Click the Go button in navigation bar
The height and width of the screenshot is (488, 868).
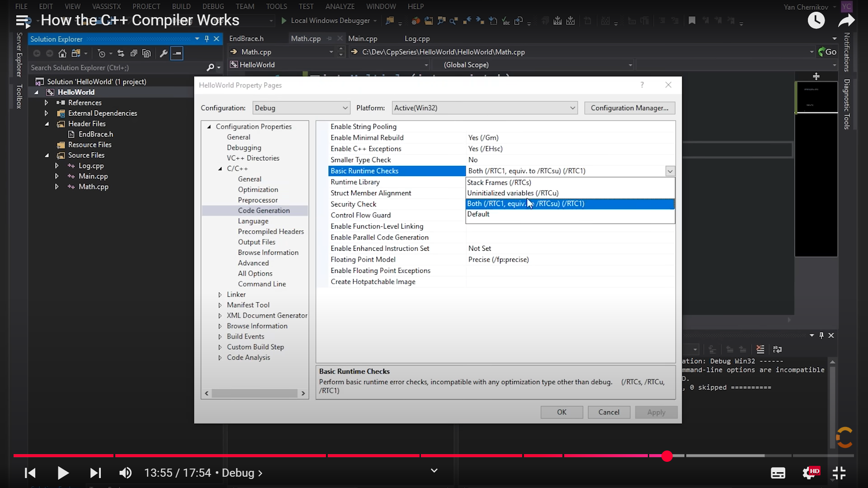click(827, 52)
